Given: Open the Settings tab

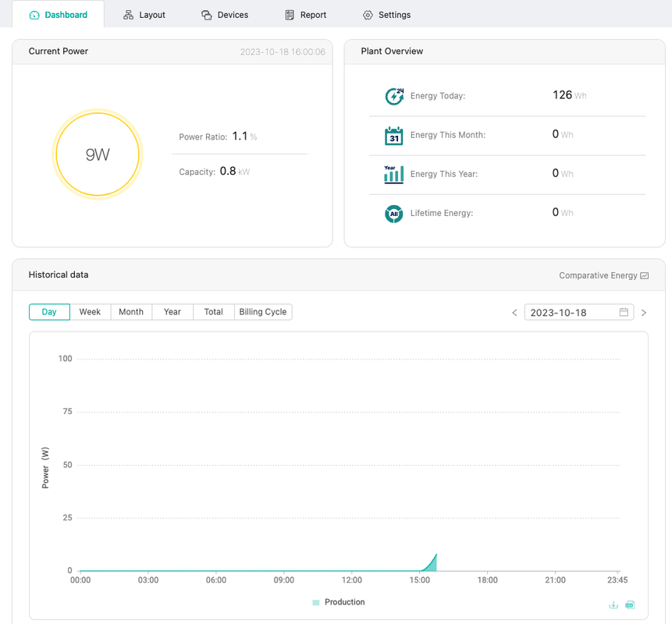Looking at the screenshot, I should (x=386, y=15).
